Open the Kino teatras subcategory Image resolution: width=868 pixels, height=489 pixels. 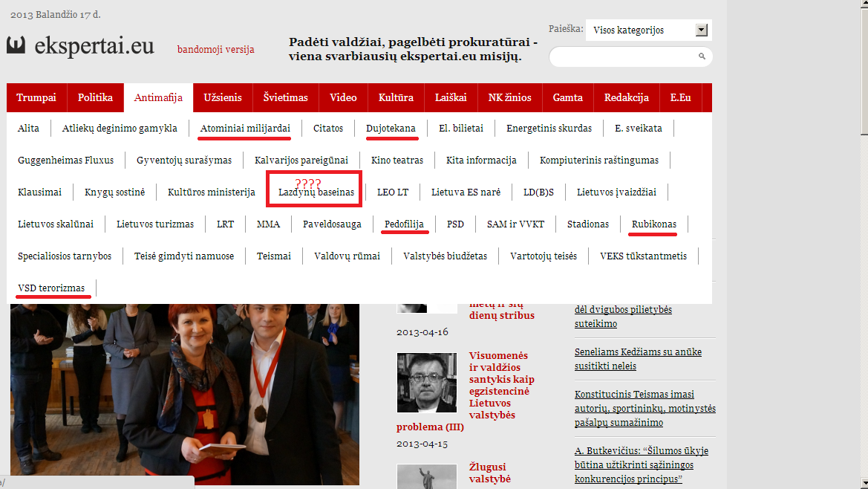click(397, 161)
